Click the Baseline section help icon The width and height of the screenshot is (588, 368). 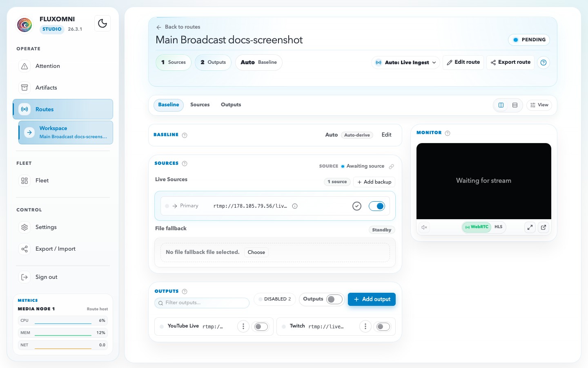(x=185, y=135)
